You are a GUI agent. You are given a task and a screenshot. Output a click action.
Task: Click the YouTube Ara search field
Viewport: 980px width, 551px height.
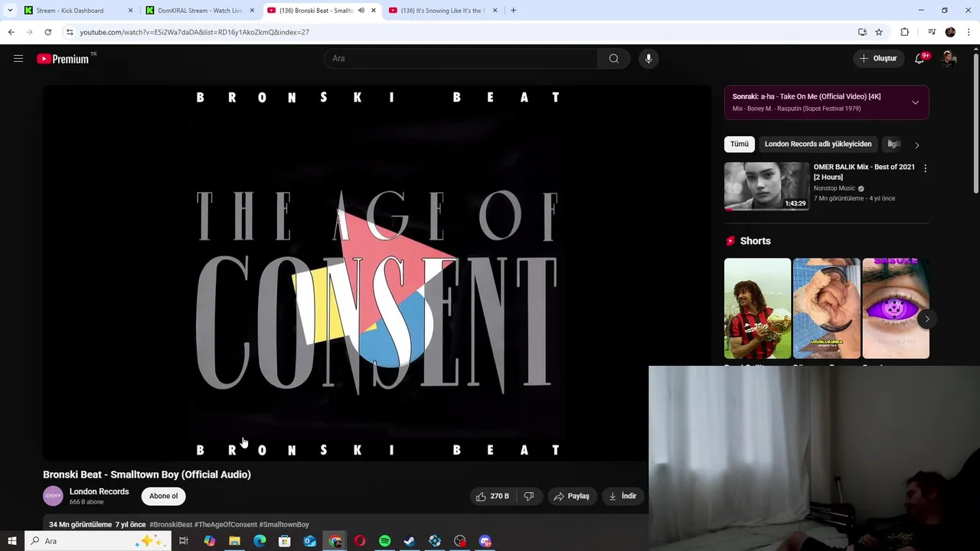(461, 58)
